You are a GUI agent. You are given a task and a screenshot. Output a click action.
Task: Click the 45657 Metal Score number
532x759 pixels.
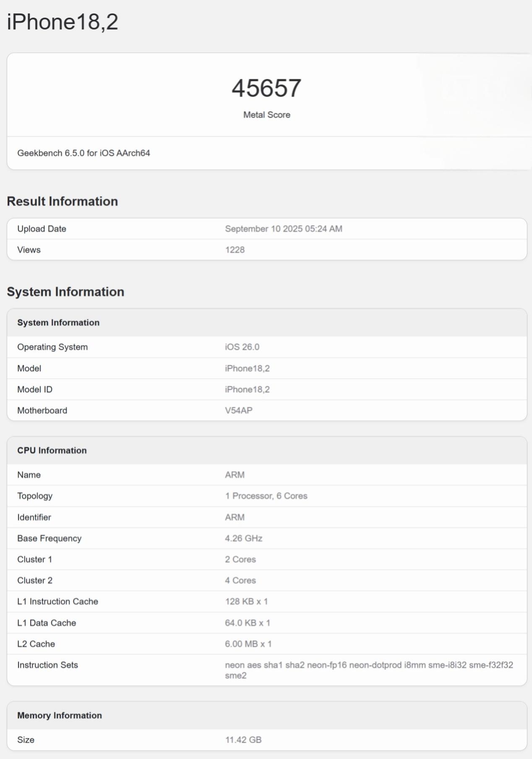point(266,88)
